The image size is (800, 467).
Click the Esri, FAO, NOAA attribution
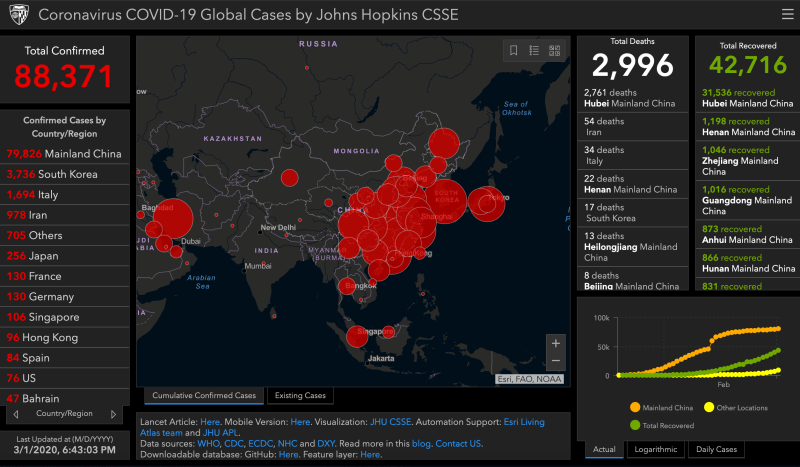530,379
